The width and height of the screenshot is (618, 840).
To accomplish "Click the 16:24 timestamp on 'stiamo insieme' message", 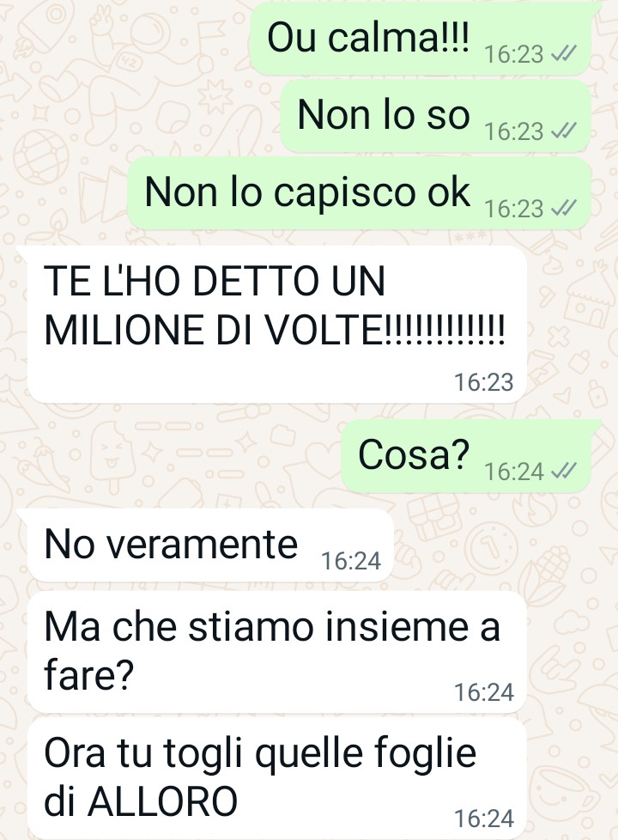I will pyautogui.click(x=483, y=692).
